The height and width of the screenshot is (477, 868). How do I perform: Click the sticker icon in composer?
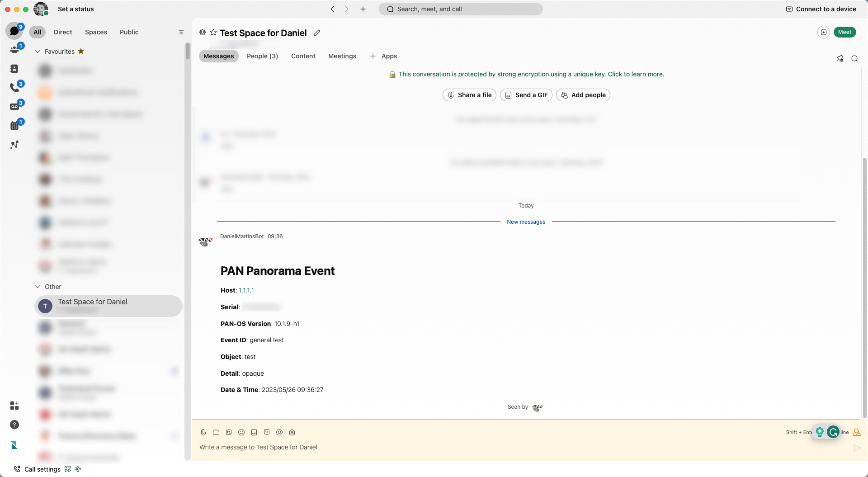point(267,432)
